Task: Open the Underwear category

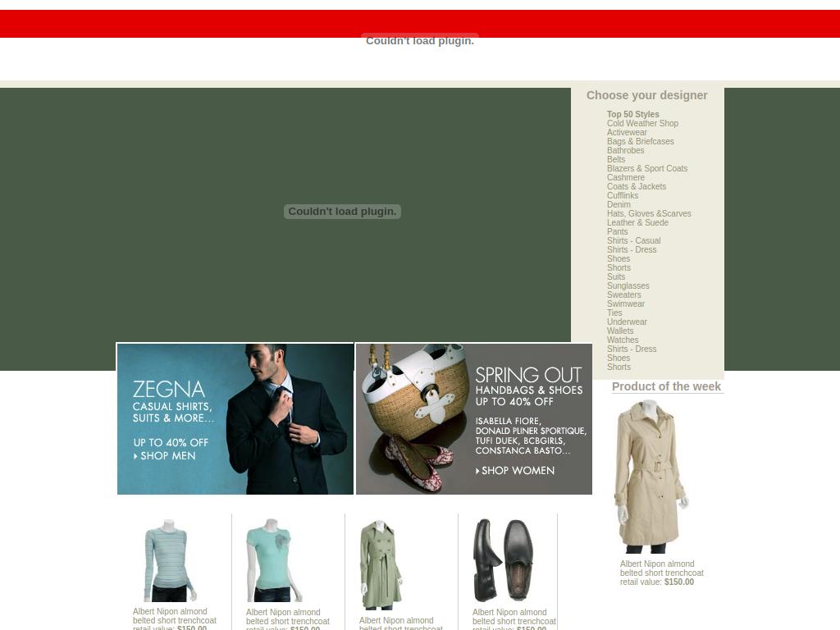Action: point(627,322)
